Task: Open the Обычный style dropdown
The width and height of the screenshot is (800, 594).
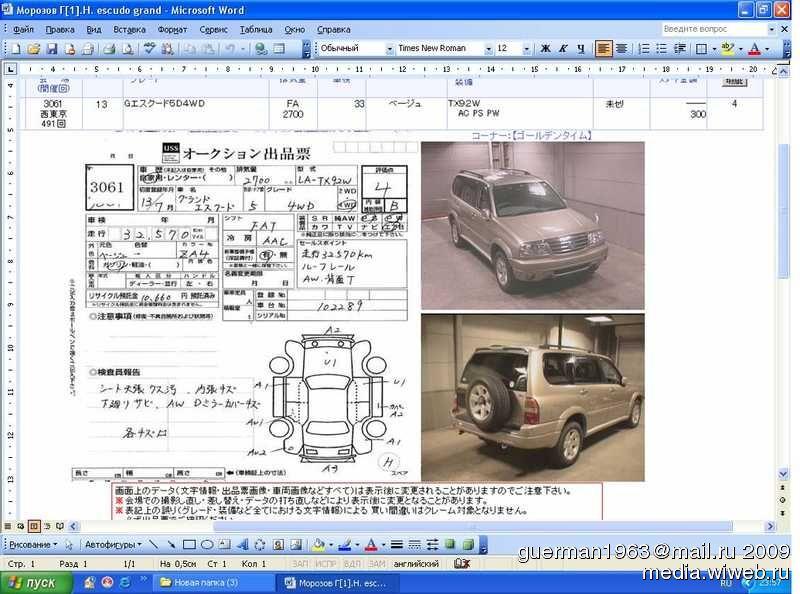Action: [389, 48]
